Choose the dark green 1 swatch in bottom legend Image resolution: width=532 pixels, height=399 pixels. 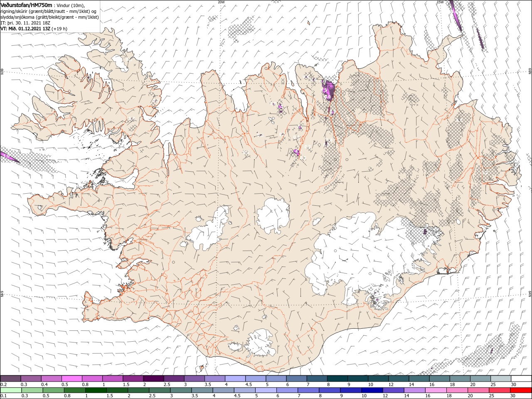(x=96, y=390)
